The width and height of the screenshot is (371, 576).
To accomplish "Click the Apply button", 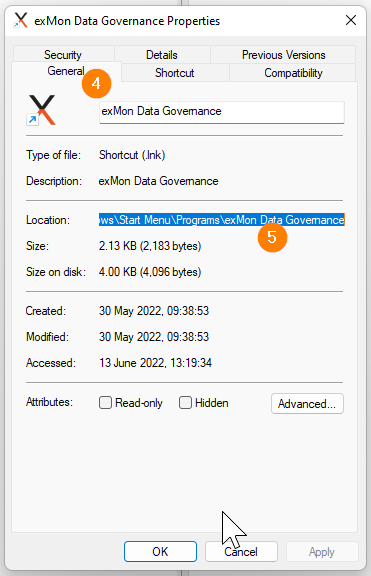I will click(x=322, y=551).
